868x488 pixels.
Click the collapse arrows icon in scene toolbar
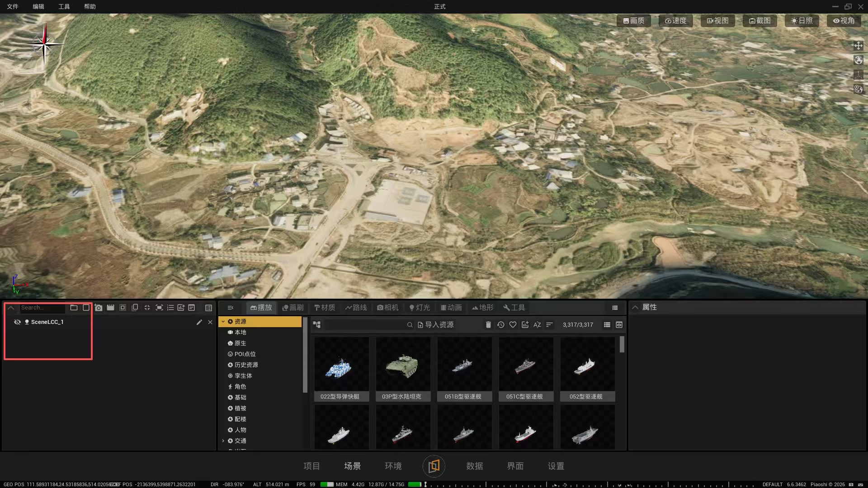(x=147, y=308)
